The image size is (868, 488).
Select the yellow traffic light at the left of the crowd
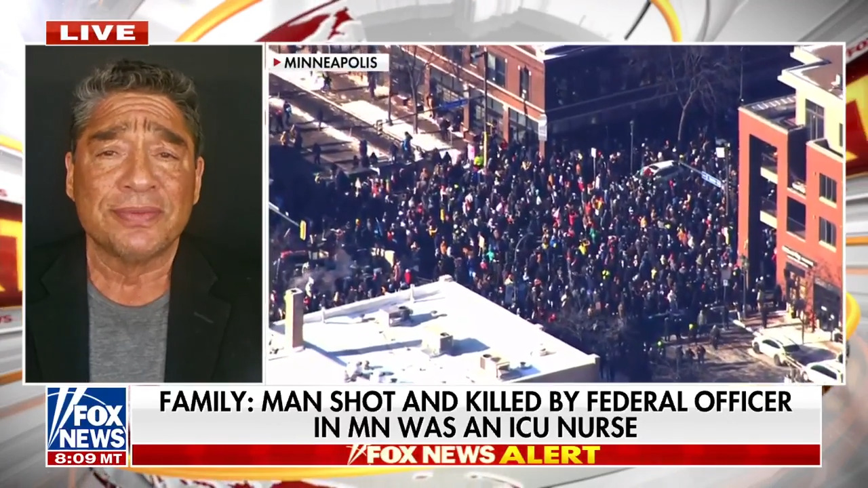(302, 230)
